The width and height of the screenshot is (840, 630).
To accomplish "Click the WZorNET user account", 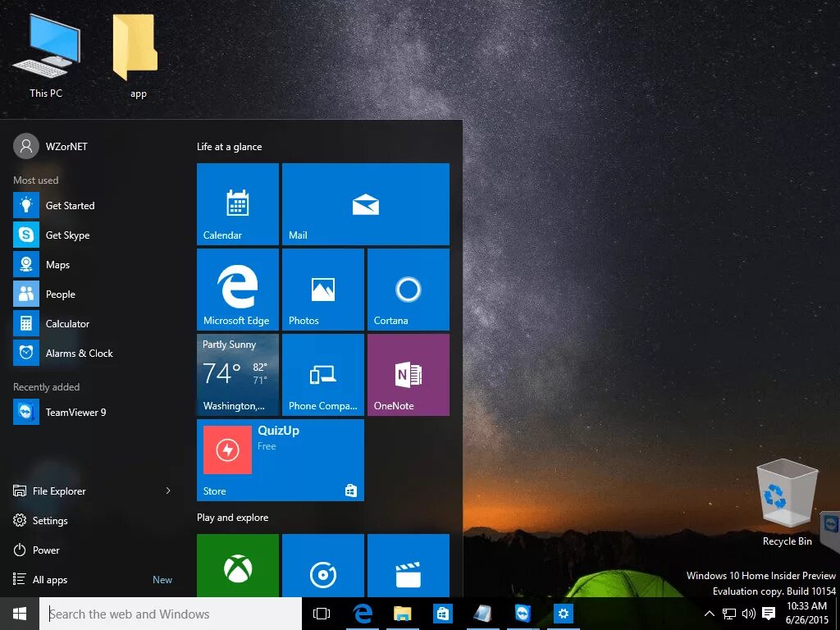I will pos(51,146).
